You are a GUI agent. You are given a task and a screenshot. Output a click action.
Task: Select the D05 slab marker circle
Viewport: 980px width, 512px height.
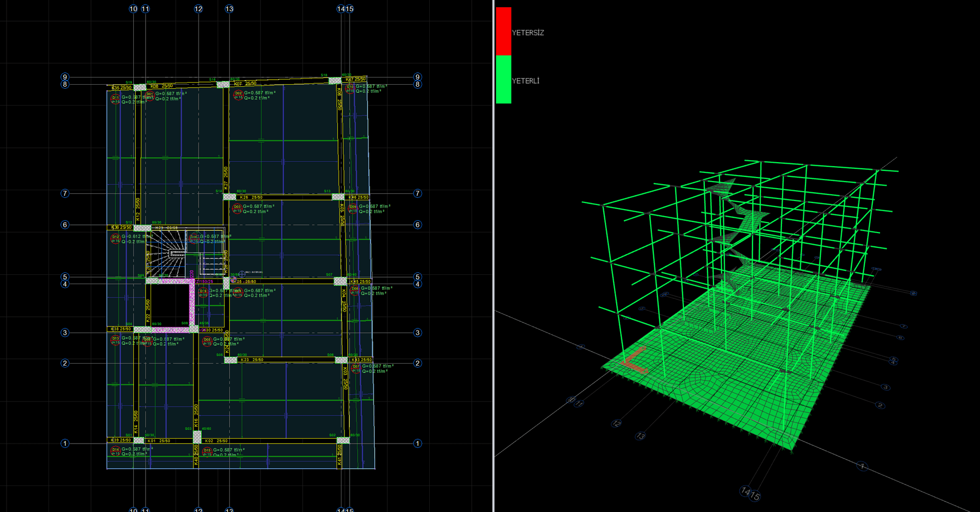(207, 341)
